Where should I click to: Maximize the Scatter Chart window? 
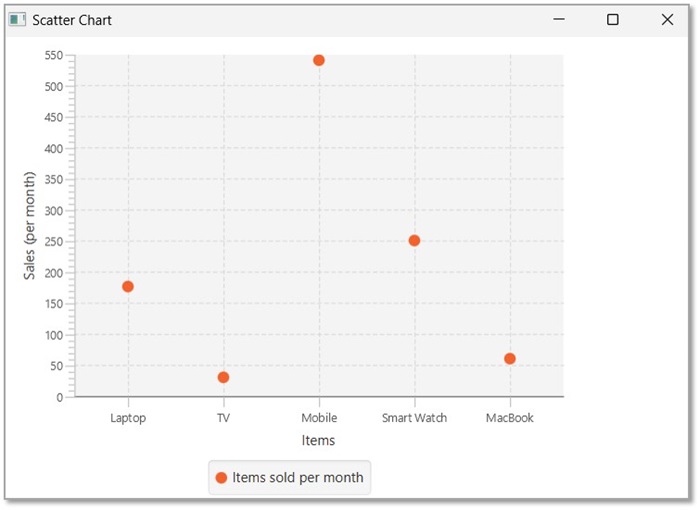pyautogui.click(x=613, y=20)
